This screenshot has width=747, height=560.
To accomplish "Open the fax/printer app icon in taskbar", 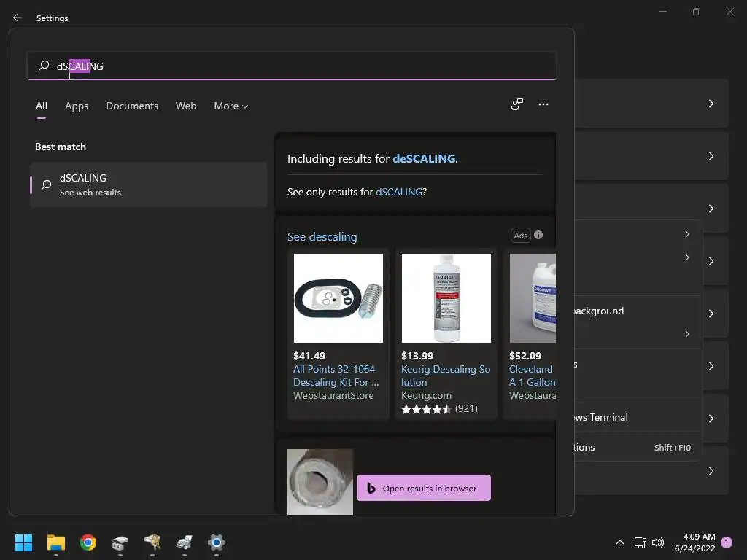I will 185,542.
